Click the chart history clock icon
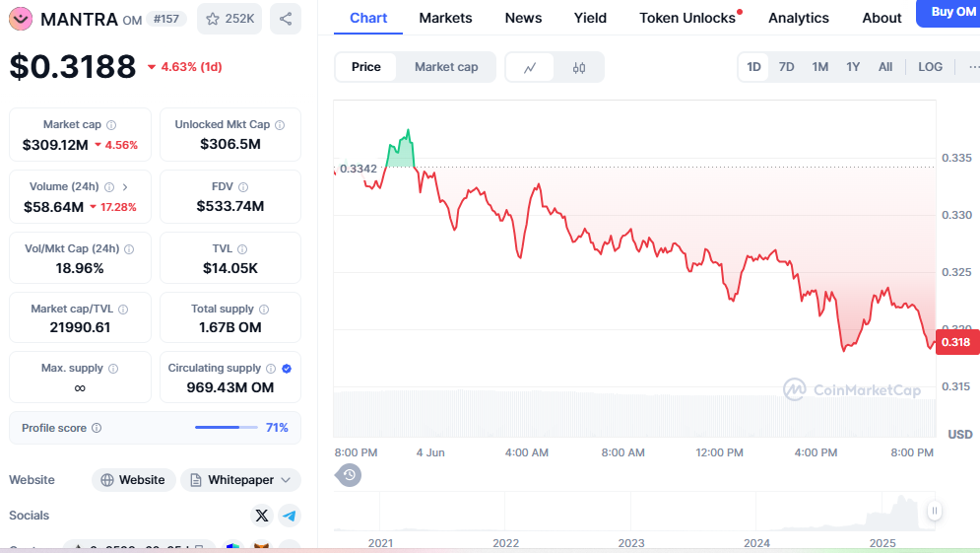This screenshot has width=980, height=553. pos(349,475)
